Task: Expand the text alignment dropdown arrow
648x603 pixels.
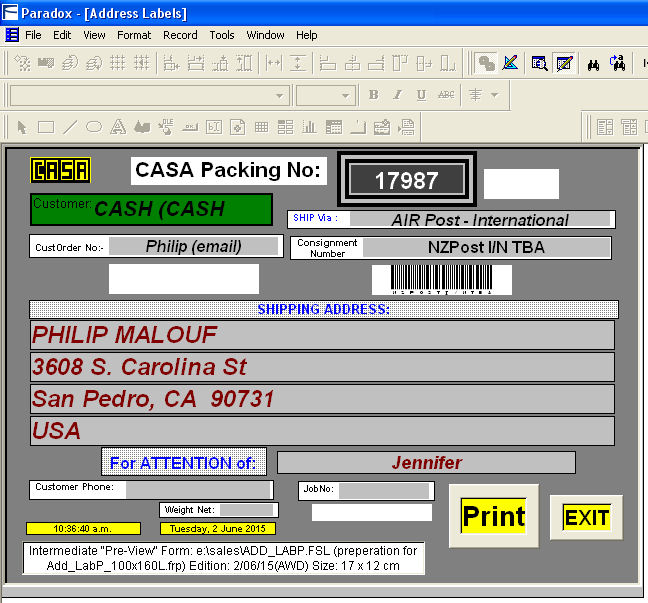Action: coord(494,95)
